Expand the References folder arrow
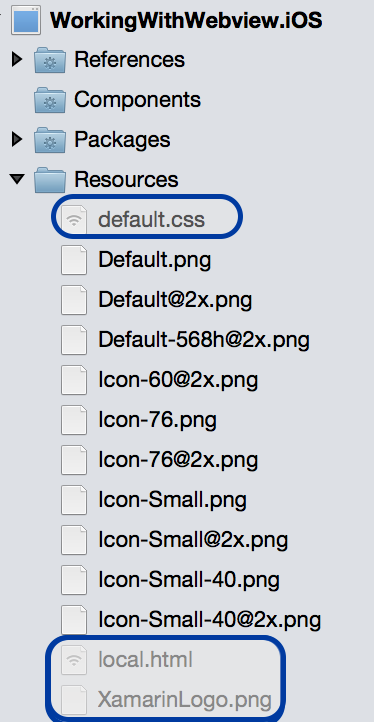This screenshot has width=374, height=722. coord(17,59)
